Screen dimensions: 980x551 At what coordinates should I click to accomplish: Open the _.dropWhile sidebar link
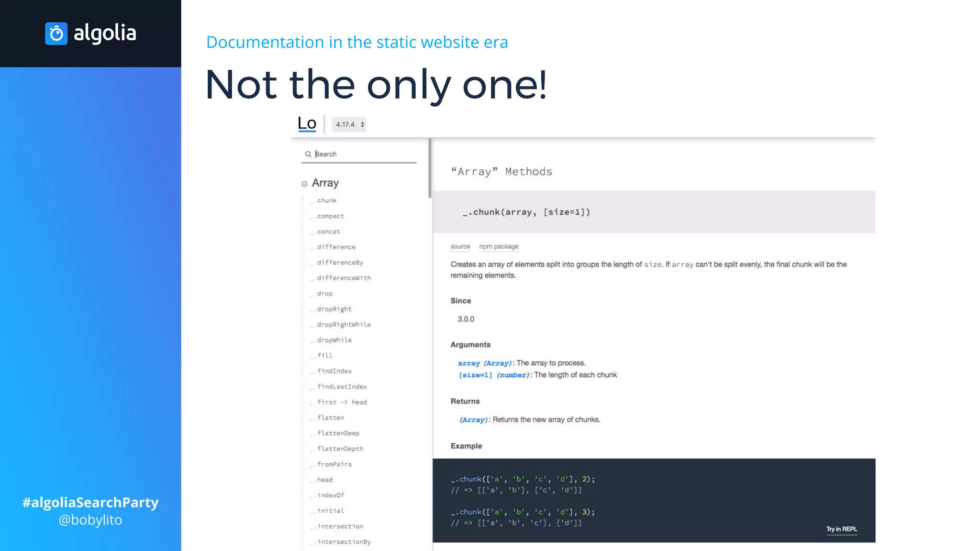point(331,340)
